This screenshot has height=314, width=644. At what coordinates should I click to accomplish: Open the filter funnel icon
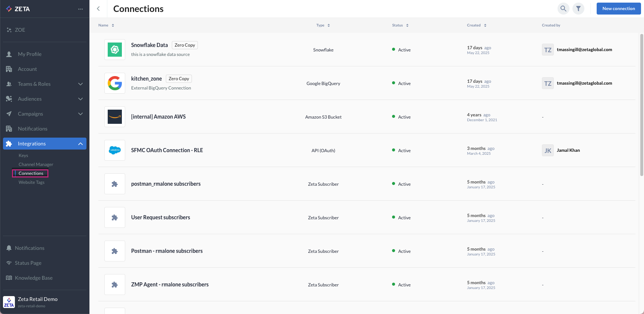point(578,9)
